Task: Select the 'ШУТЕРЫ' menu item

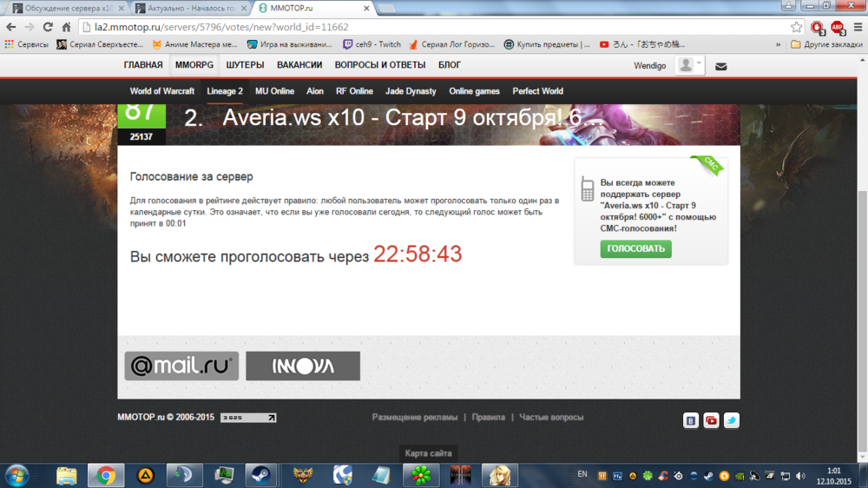Action: (245, 65)
